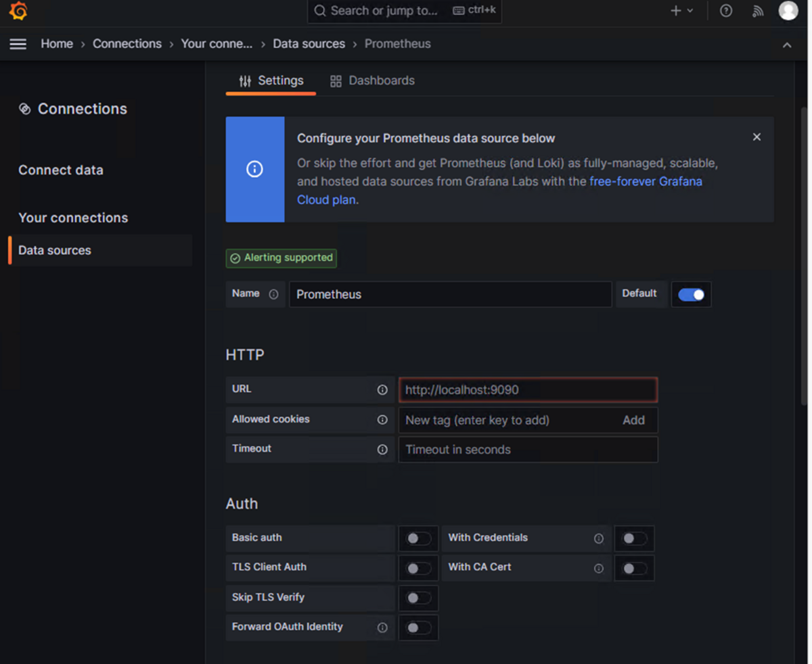The image size is (812, 664).
Task: Enable the Skip TLS Verify switch
Action: pos(418,598)
